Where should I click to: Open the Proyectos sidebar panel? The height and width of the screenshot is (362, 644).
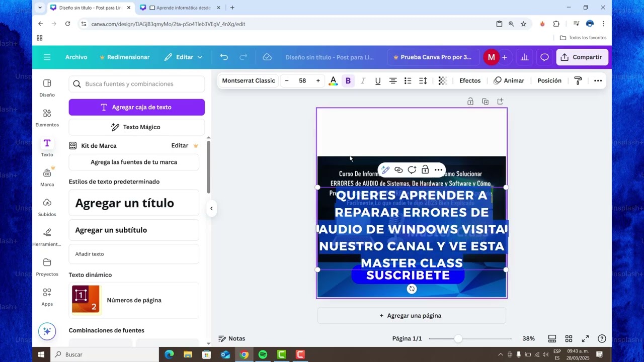(x=47, y=267)
